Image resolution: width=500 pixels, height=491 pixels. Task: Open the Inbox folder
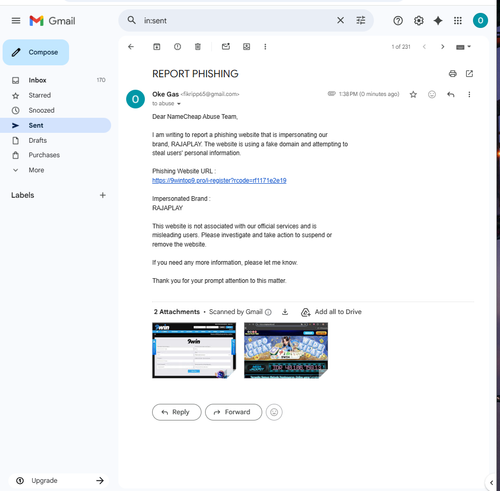55,80
